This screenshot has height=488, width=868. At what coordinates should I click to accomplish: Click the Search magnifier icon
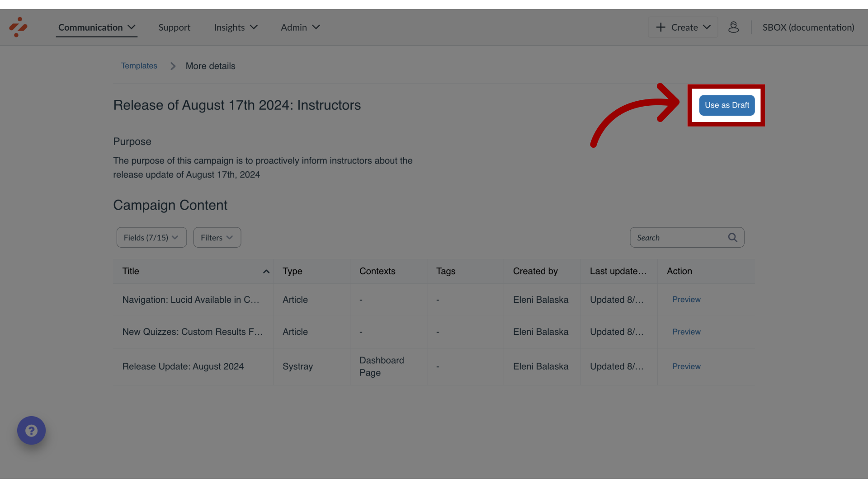tap(733, 237)
